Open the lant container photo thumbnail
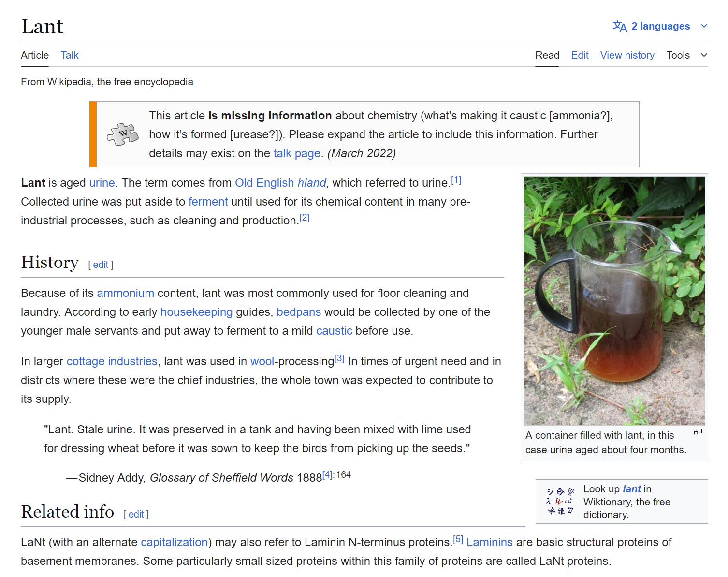Viewport: 728px width, 577px height. (x=614, y=301)
